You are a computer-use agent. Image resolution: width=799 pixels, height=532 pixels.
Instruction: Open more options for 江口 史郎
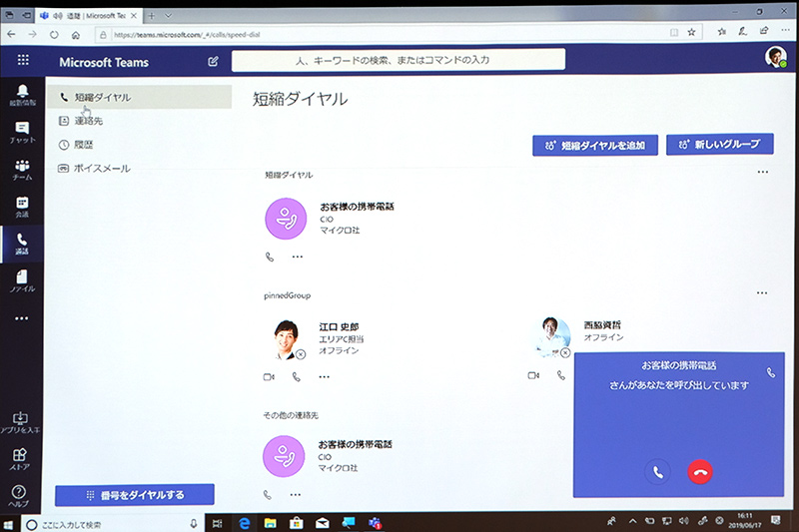click(x=324, y=377)
